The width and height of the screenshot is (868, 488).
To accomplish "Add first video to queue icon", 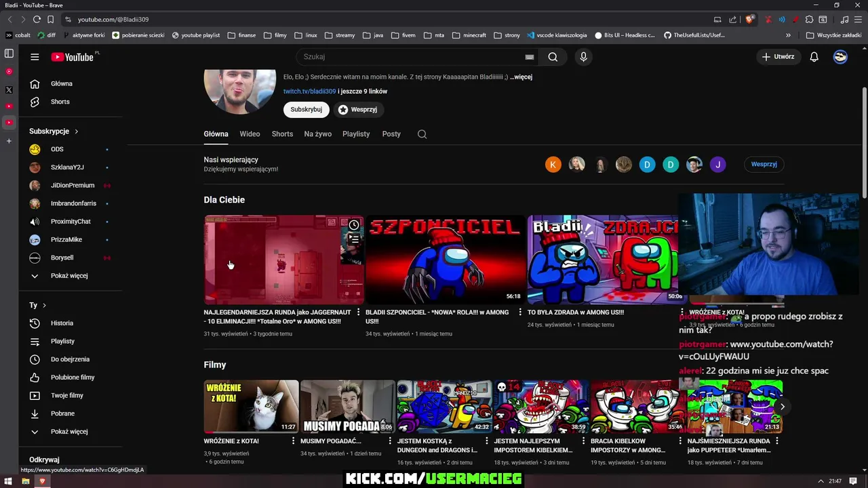I will tap(354, 239).
